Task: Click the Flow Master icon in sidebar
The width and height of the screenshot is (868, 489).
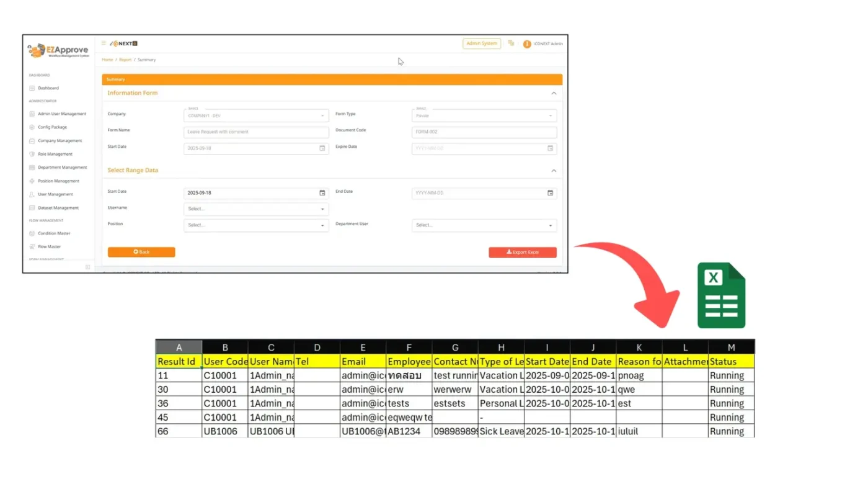Action: 32,246
